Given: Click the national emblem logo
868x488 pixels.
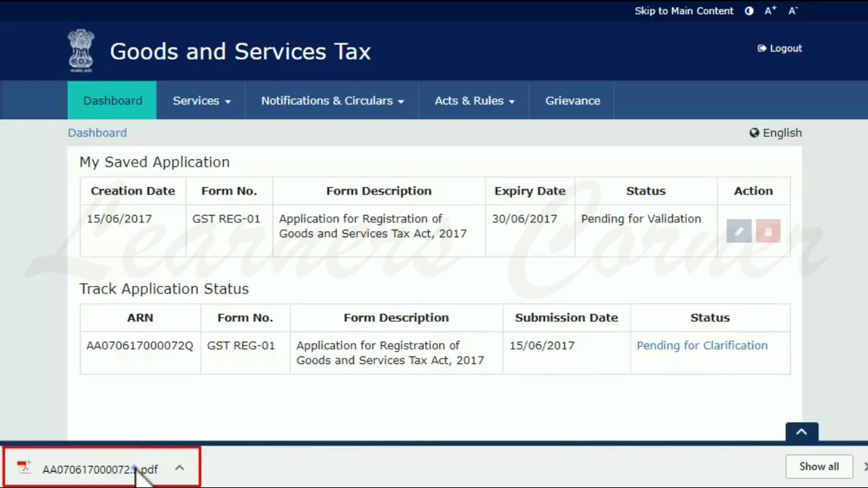Looking at the screenshot, I should point(81,51).
